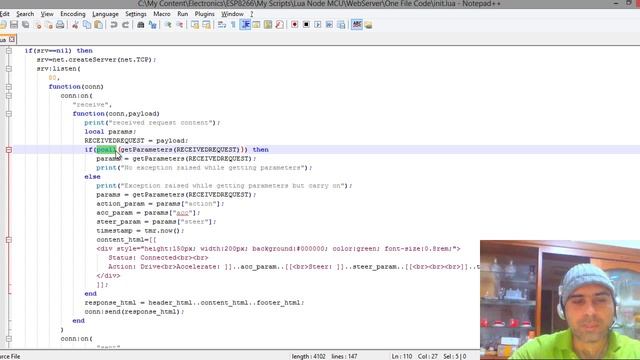Click 'conn:send(response_html);' code line
Screen dimensions: 640x360
(134, 312)
